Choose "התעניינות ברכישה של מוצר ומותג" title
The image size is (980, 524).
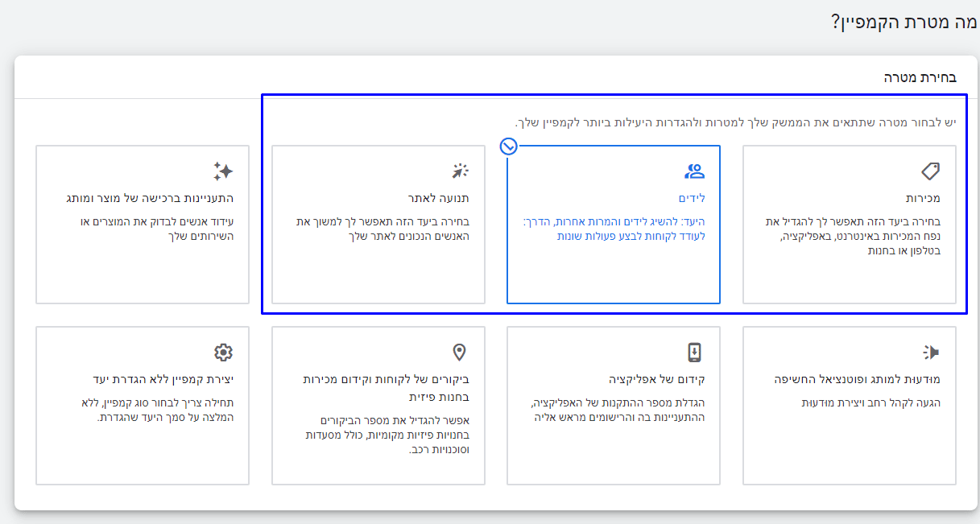pos(150,198)
